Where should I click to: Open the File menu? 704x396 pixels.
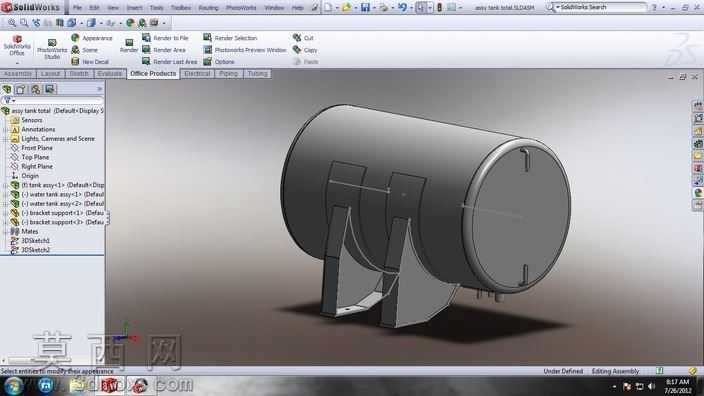pos(77,8)
